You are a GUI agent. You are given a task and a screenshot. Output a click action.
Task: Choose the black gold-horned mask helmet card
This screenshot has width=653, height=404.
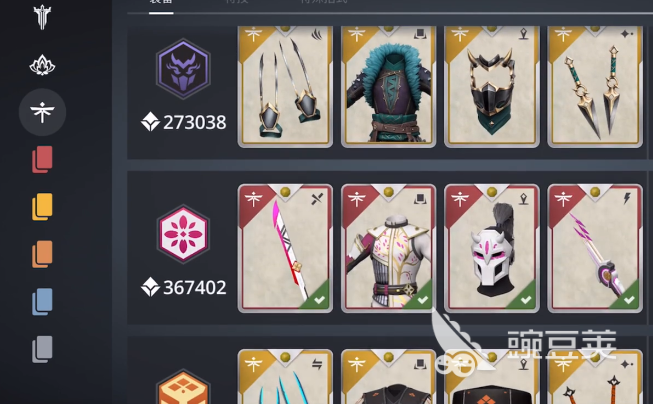pyautogui.click(x=492, y=87)
